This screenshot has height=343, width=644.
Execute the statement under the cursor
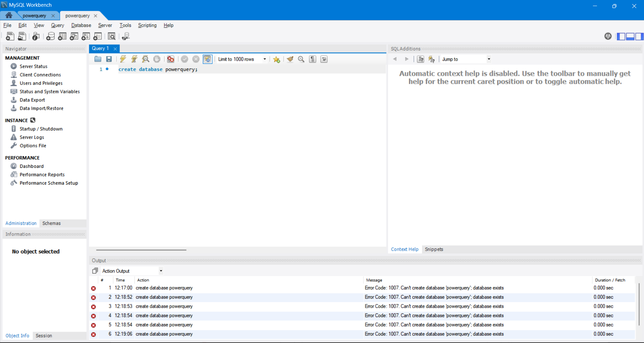(134, 59)
